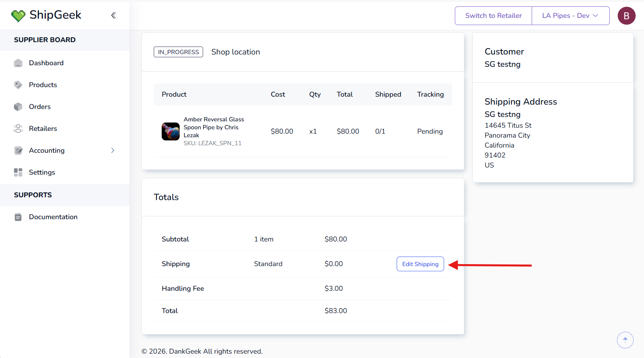Click the 0/1 shipped value
The height and width of the screenshot is (358, 644).
380,131
